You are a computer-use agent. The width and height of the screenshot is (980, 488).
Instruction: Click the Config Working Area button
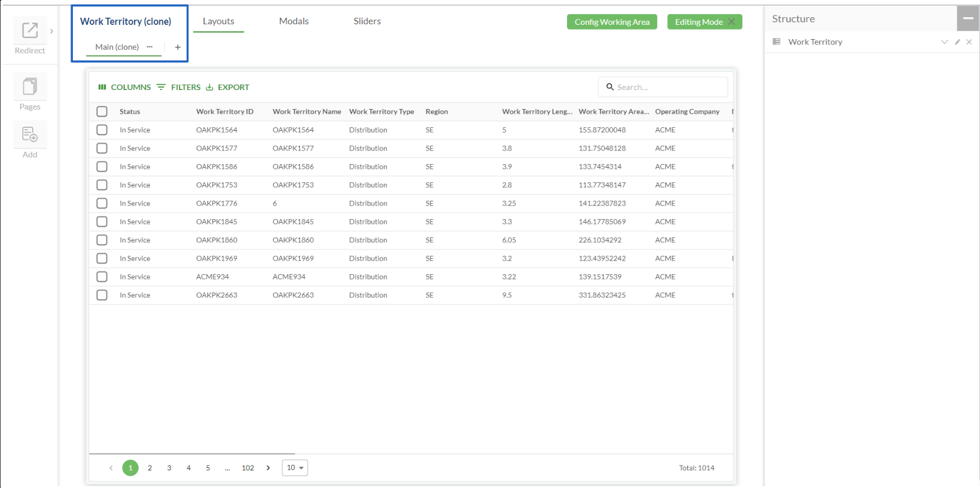click(x=611, y=22)
